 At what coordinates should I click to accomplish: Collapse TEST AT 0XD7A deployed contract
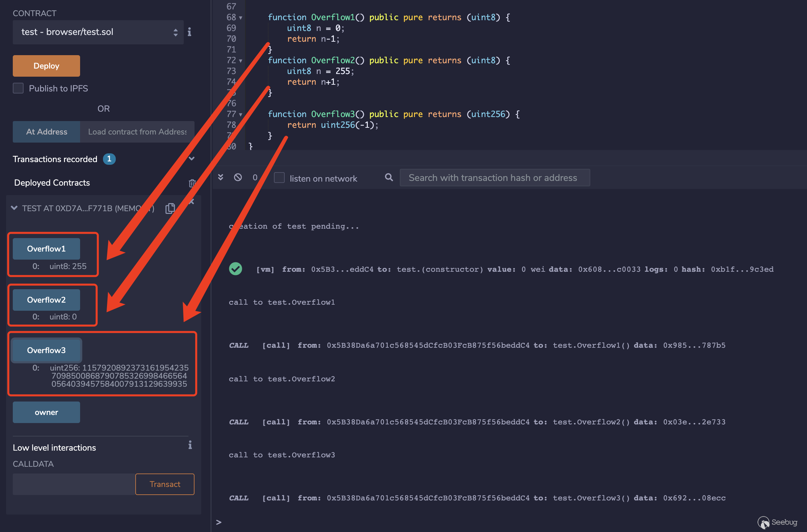coord(14,208)
